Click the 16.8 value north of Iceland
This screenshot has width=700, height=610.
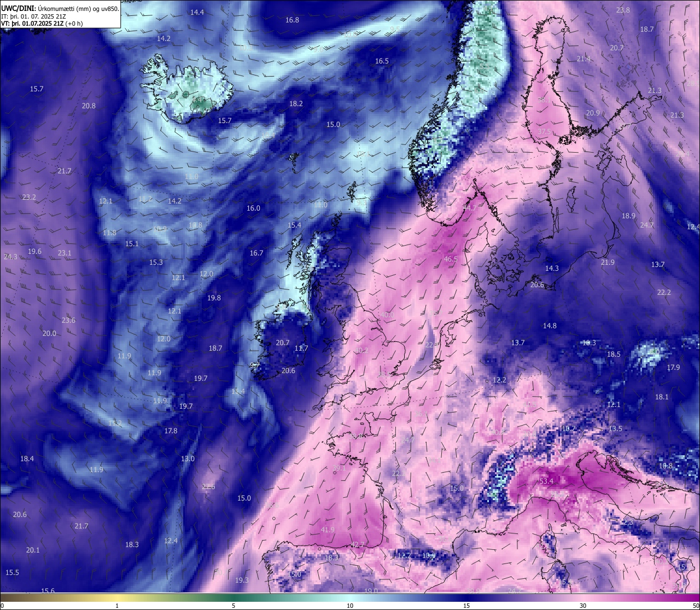point(292,20)
